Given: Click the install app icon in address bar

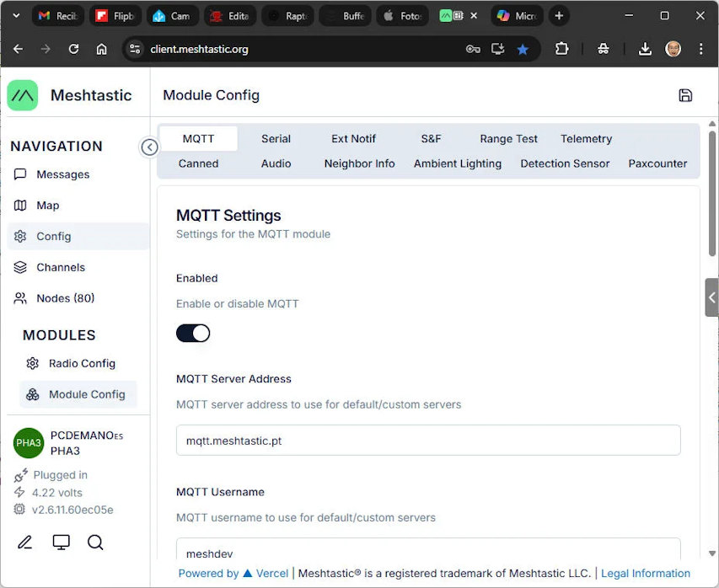Looking at the screenshot, I should pyautogui.click(x=497, y=49).
